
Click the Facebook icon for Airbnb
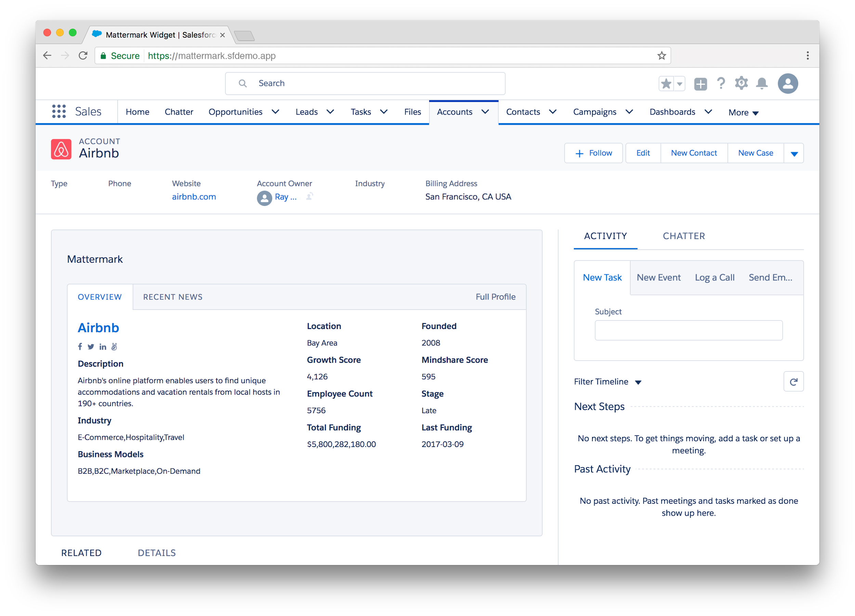[80, 346]
